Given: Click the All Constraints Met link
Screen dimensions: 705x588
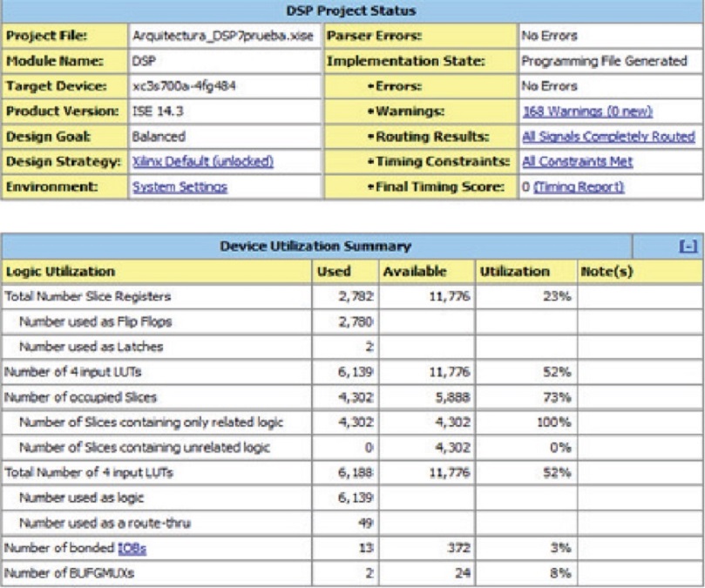Looking at the screenshot, I should coord(576,162).
